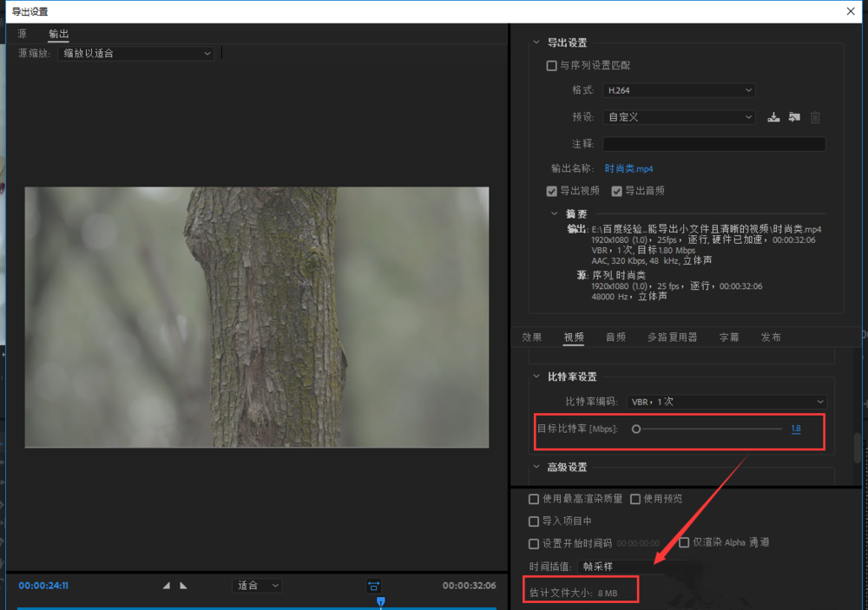Click the Save Preset icon beside the preset dropdown
Image resolution: width=868 pixels, height=610 pixels.
point(773,116)
